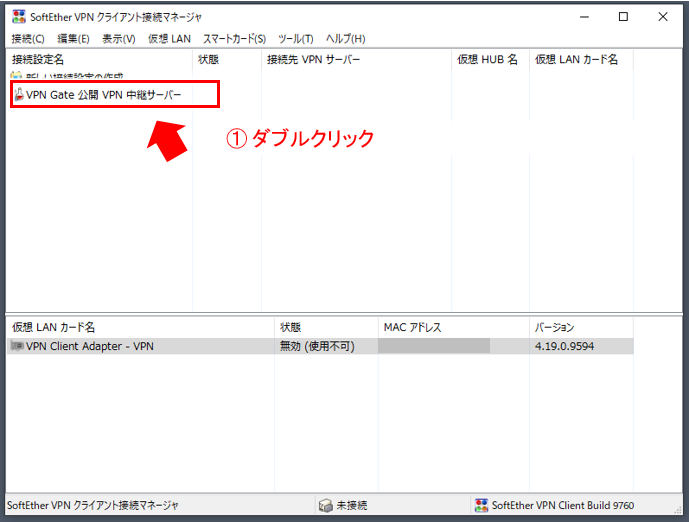Click status bar text SoftEther VPN クライアント接続マネージャ
689x522 pixels.
(x=93, y=505)
